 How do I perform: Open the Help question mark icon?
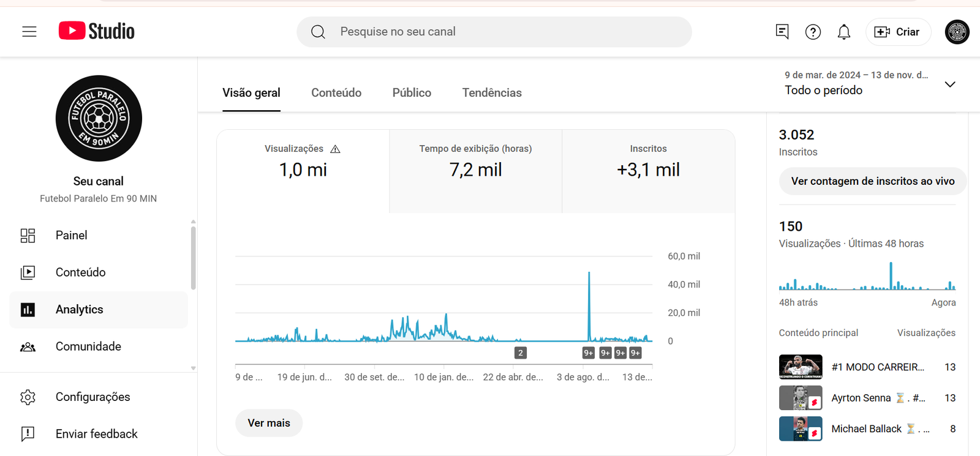tap(813, 32)
